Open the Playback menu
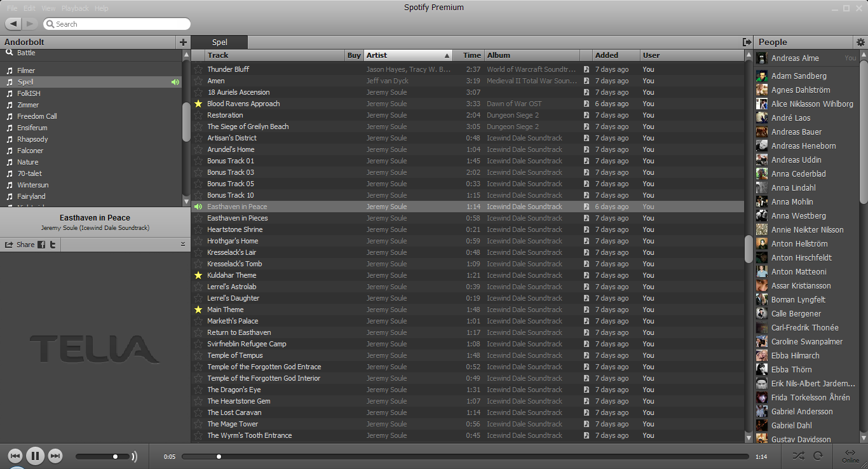Screen dimensions: 868x469 click(75, 8)
